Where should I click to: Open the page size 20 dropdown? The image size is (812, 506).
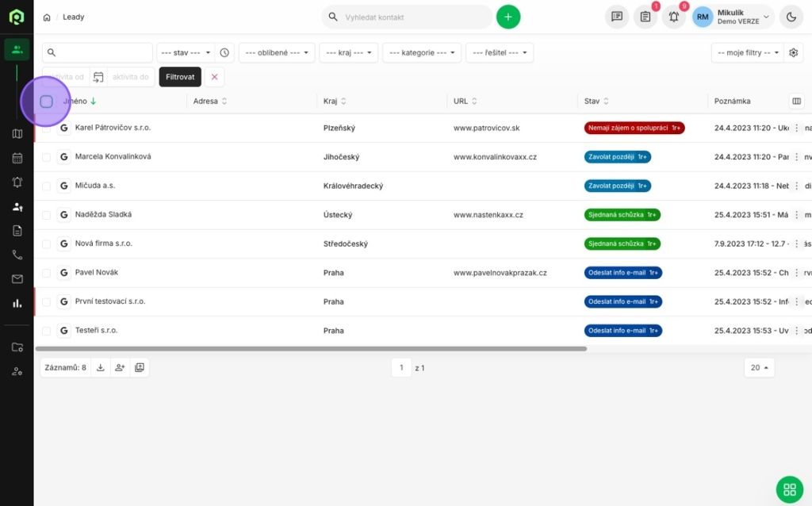(760, 367)
